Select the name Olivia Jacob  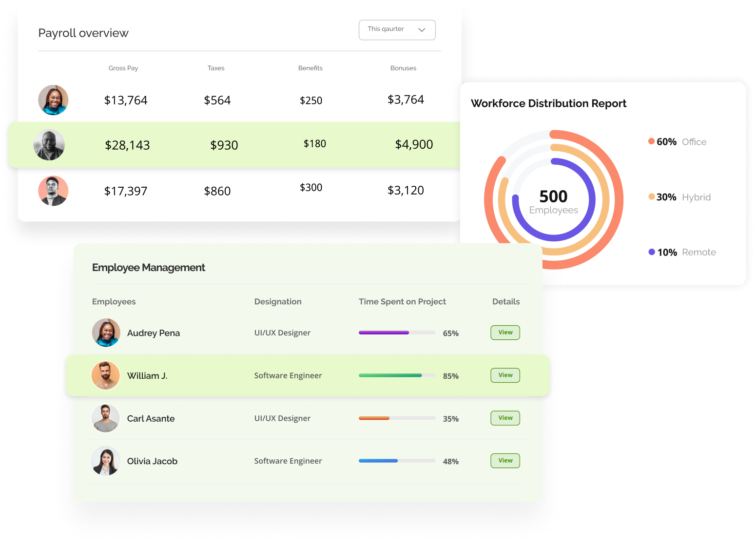152,461
